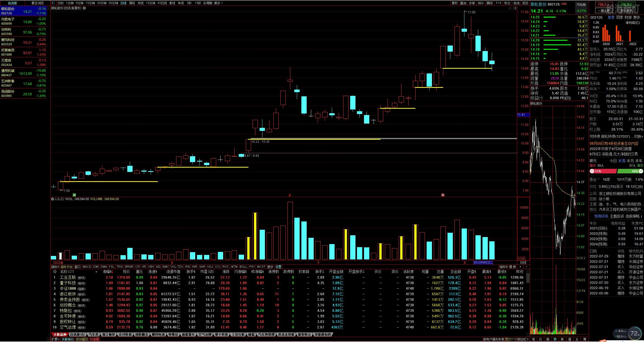Viewport: 644px width, 342px height.
Task: Toggle the chart side panel icon
Action: click(x=515, y=8)
